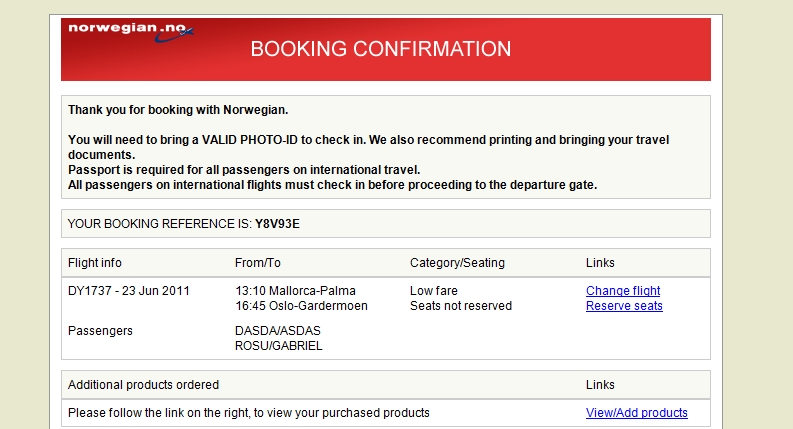Click the Flight info column header

pos(95,263)
